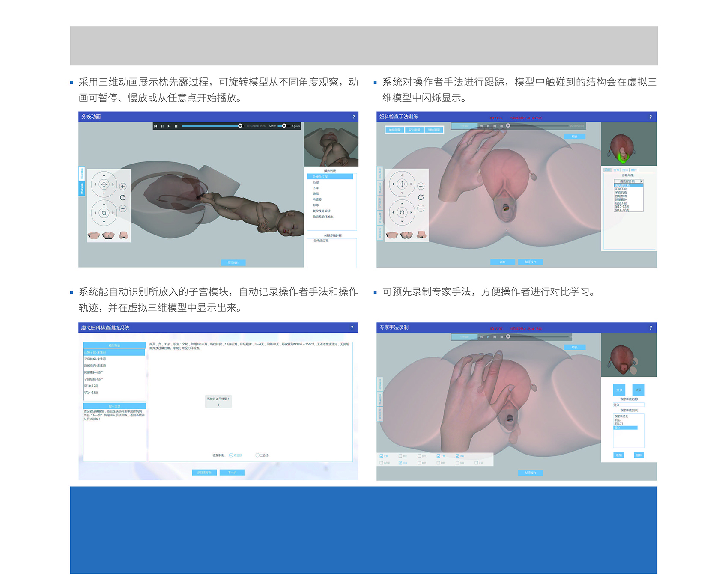This screenshot has width=728, height=583.
Task: Select 下降 in the 播放列表
Action: click(x=316, y=188)
